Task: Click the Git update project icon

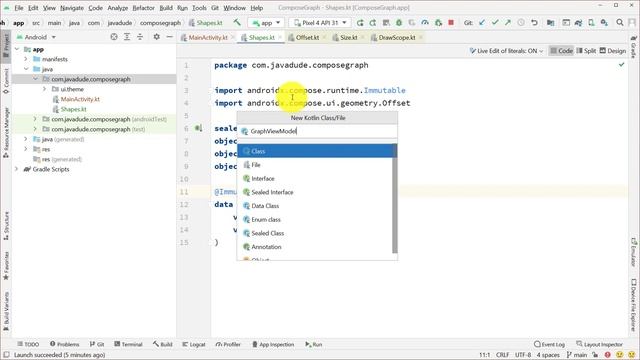Action: 482,23
